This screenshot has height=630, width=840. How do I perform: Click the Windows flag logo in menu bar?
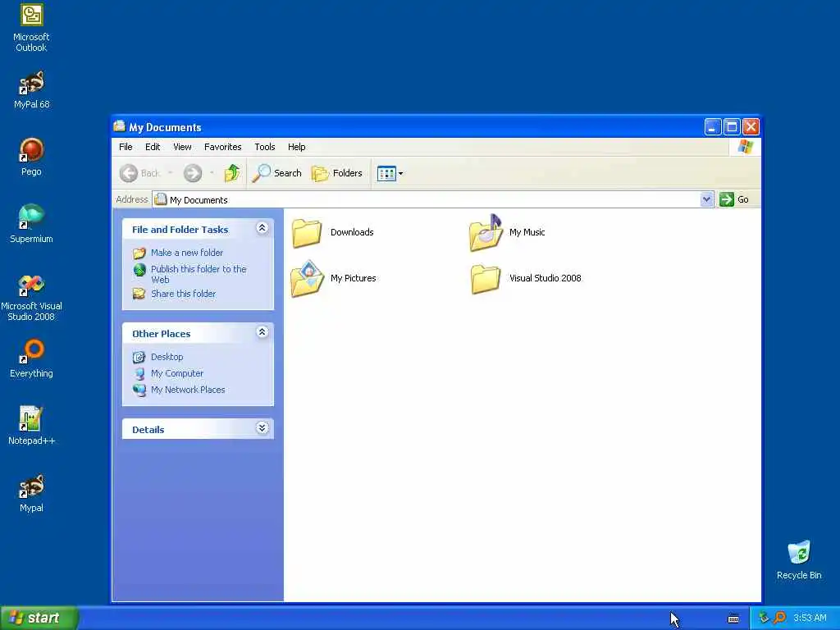click(745, 147)
